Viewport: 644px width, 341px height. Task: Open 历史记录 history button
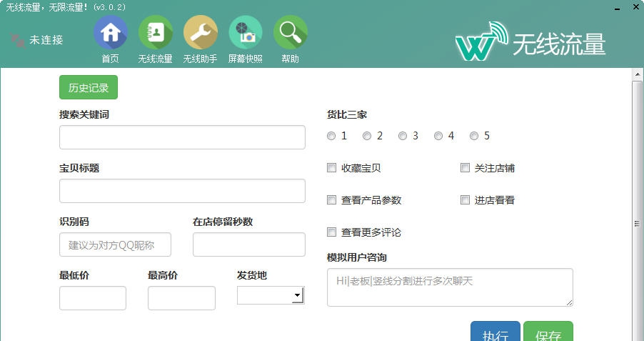89,87
